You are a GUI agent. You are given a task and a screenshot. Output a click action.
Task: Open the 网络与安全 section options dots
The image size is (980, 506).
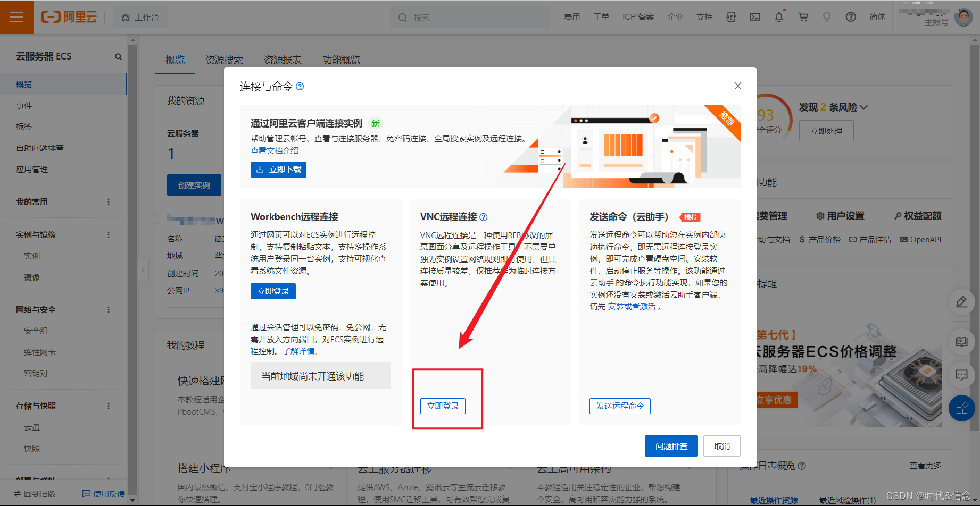tap(109, 310)
